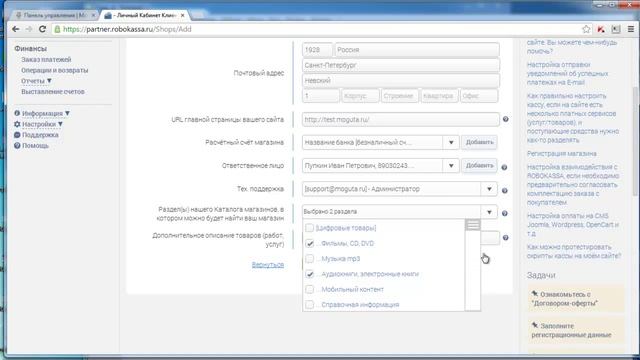Click the Россия country field

click(417, 50)
